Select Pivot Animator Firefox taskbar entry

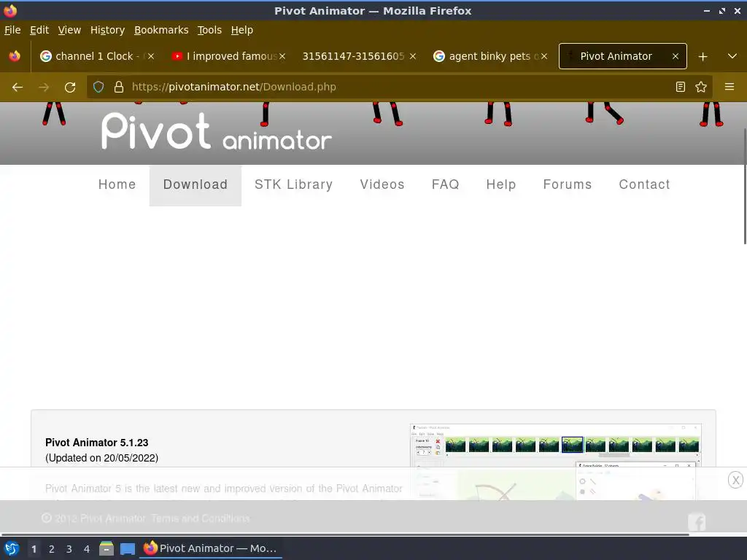tap(211, 548)
